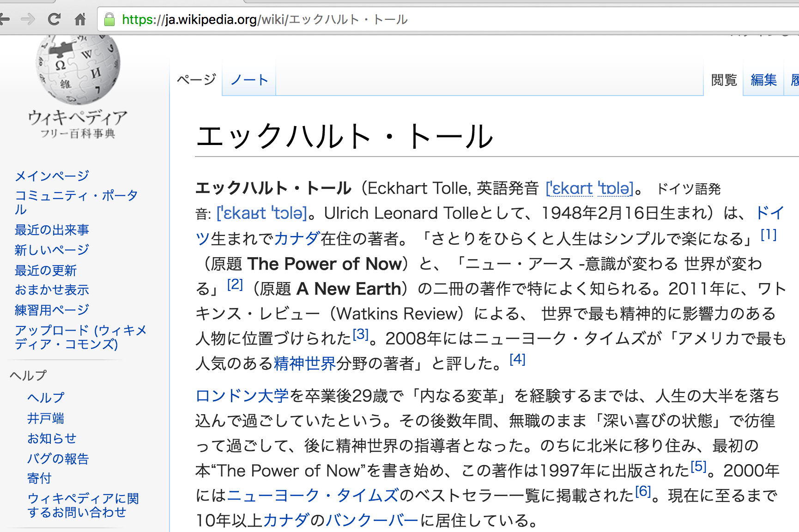The height and width of the screenshot is (532, 799).
Task: Open メインページ in the sidebar
Action: coord(52,176)
